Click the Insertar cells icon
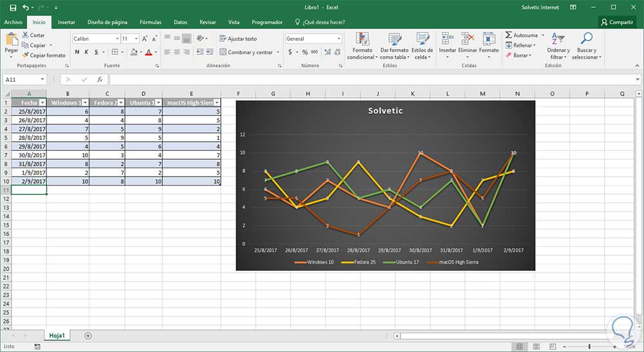The height and width of the screenshot is (352, 644). tap(448, 39)
